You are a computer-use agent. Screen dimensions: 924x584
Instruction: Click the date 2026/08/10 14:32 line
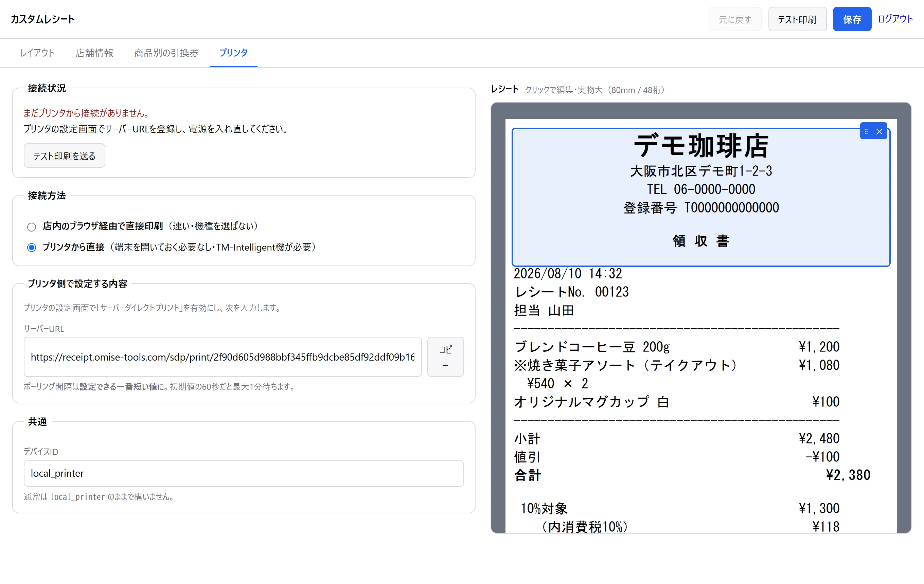[x=568, y=274]
